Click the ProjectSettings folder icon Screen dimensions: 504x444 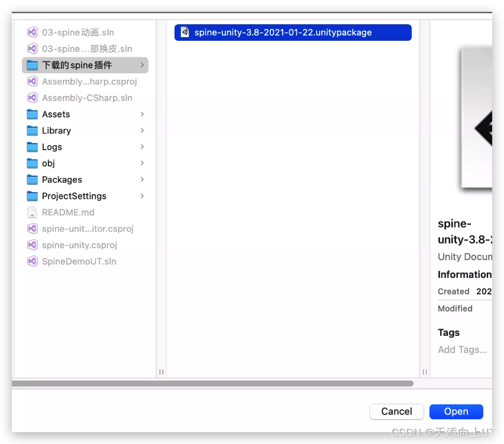point(32,196)
